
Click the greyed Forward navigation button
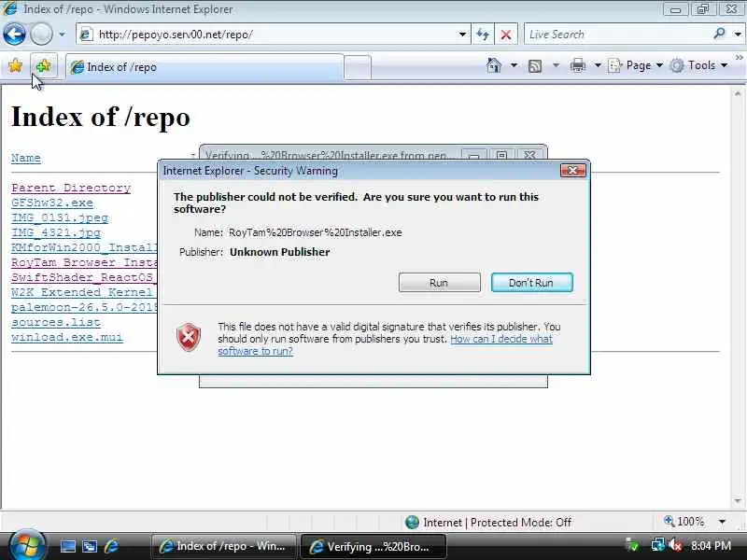[41, 34]
